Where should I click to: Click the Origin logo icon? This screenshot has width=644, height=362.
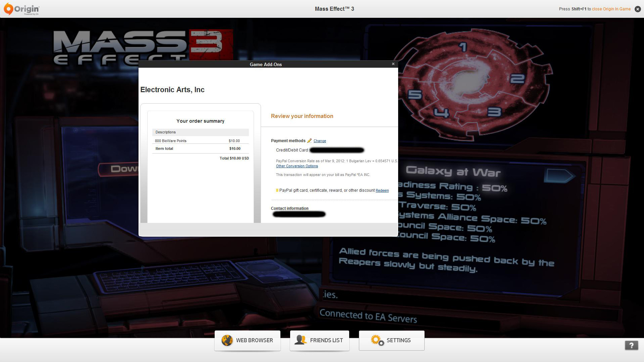[x=9, y=9]
